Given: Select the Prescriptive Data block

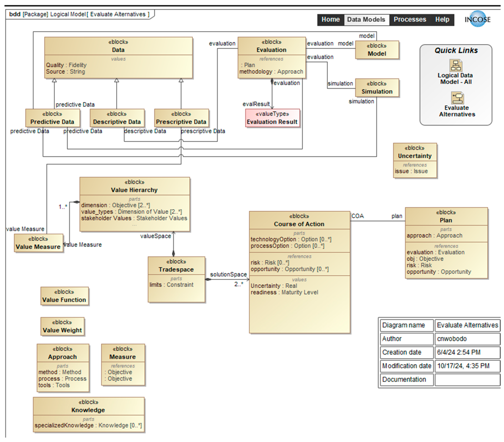Looking at the screenshot, I should click(x=181, y=118).
